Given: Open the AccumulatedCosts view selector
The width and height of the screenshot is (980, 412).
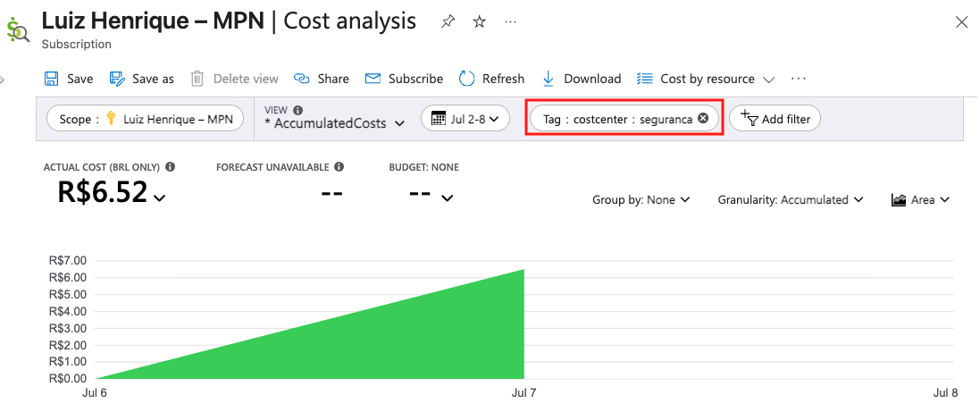Looking at the screenshot, I should tap(334, 123).
